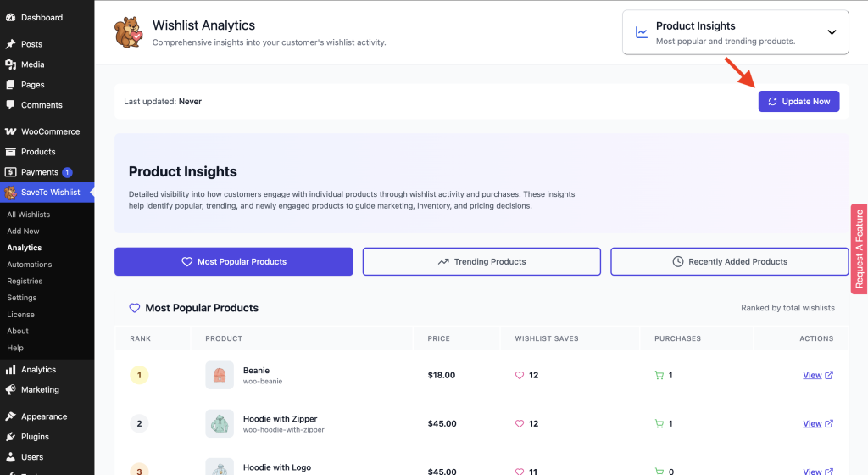Open the Product Insights report selector

[x=735, y=32]
